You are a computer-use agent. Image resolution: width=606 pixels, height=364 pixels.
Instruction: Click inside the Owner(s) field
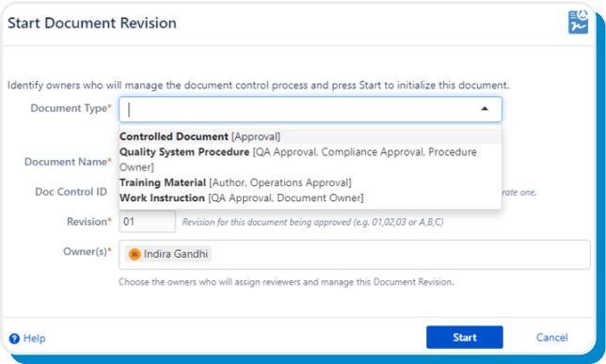click(355, 254)
